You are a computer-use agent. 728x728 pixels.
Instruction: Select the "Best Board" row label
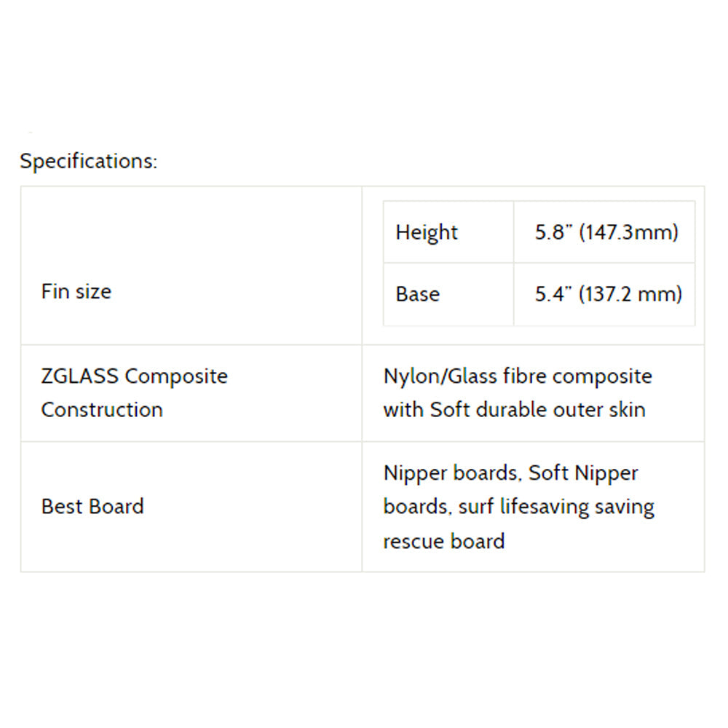pos(92,506)
